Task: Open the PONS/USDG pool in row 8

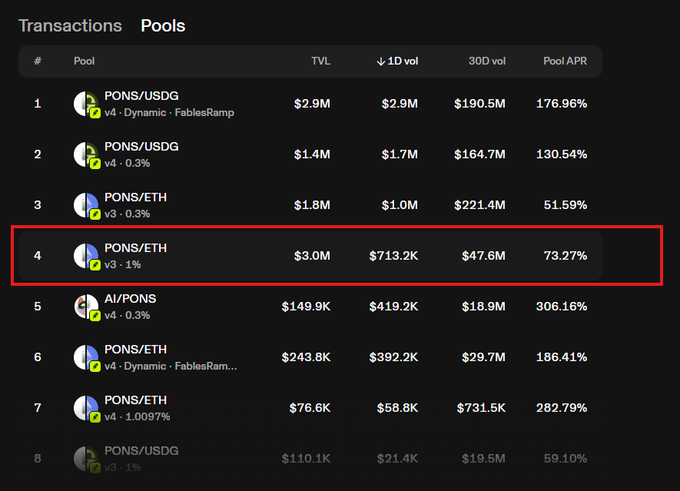Action: pyautogui.click(x=141, y=451)
